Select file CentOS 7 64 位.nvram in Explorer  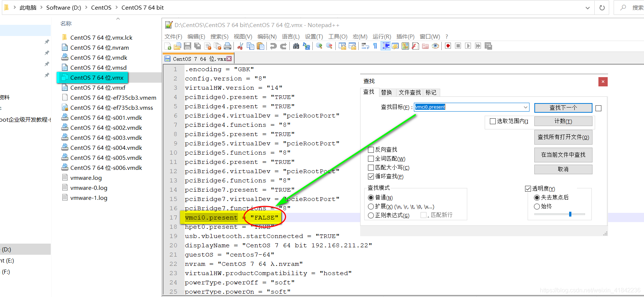point(100,47)
